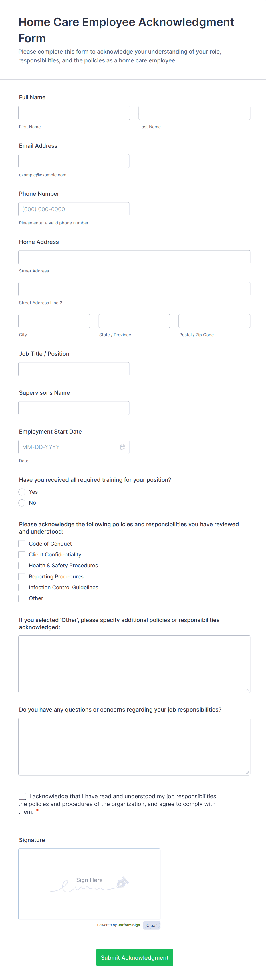Focus the First Name field

pyautogui.click(x=74, y=113)
